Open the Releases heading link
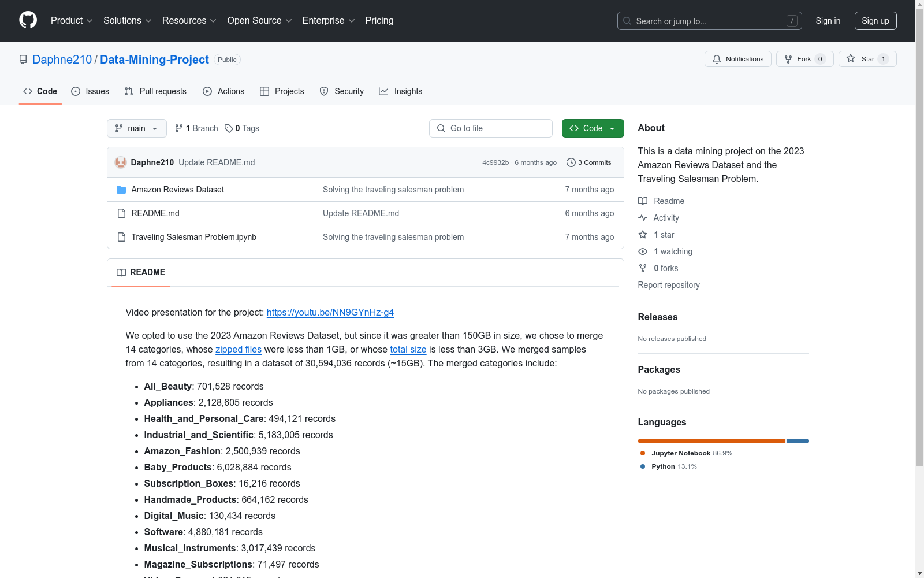 coord(658,317)
